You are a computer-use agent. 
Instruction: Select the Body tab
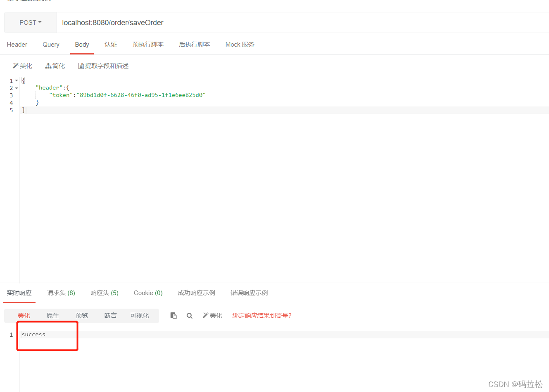pos(82,45)
